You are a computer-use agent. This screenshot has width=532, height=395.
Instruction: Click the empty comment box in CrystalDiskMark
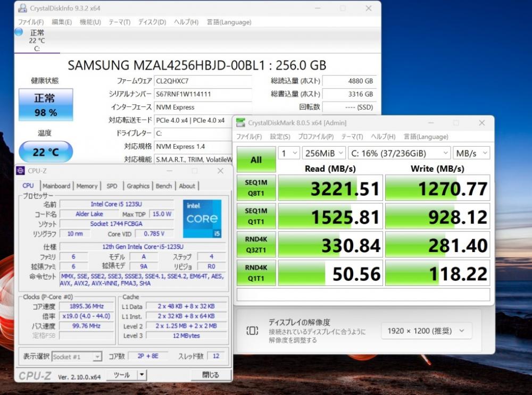click(x=363, y=295)
